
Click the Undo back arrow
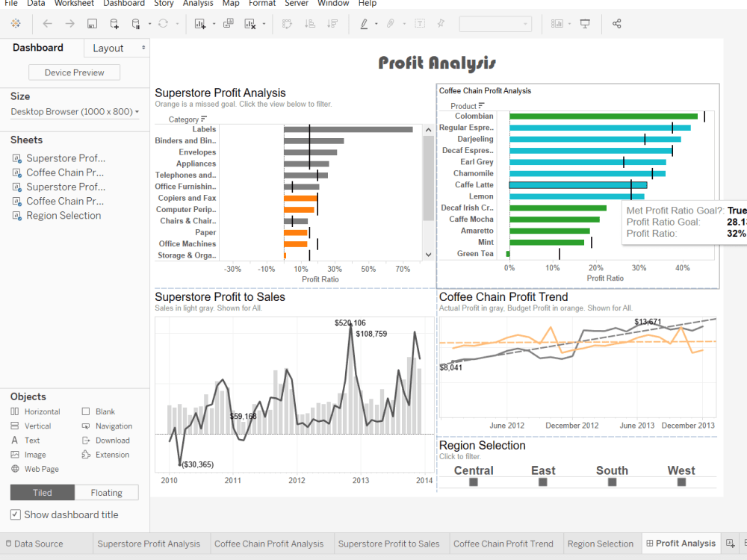[47, 23]
